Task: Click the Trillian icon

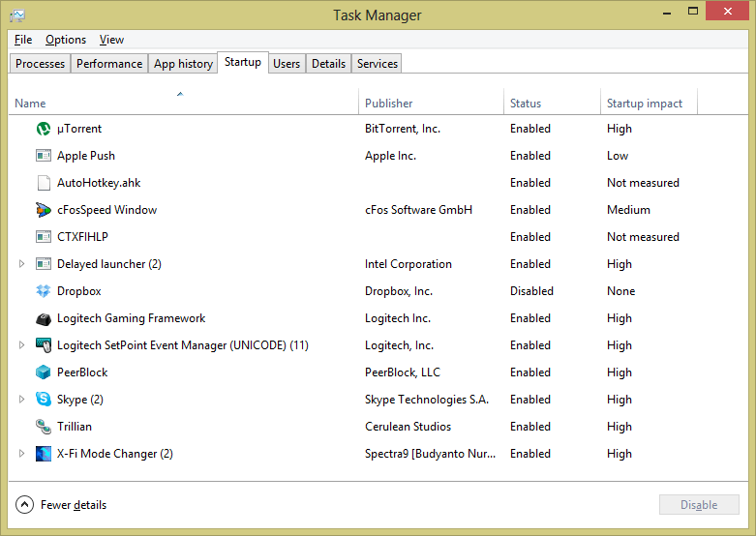Action: click(x=44, y=427)
